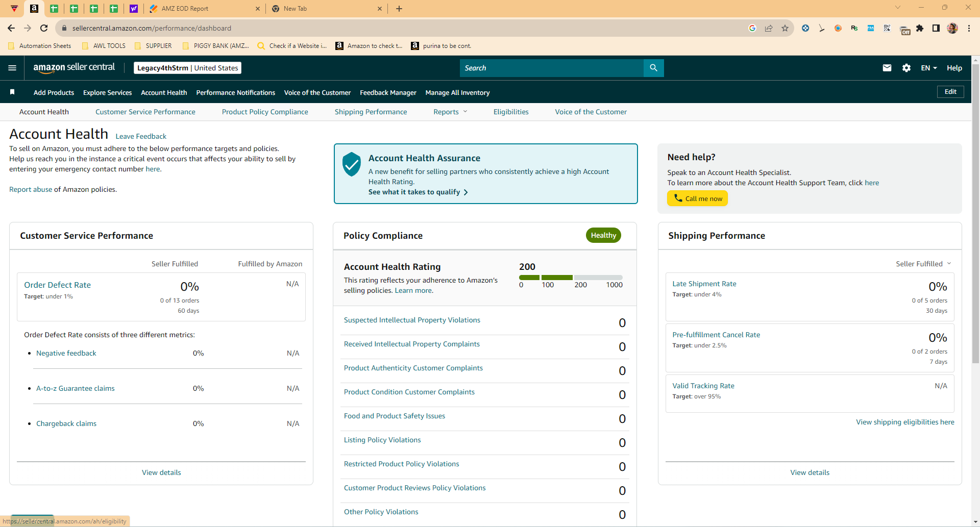The height and width of the screenshot is (527, 980).
Task: Open the Seller Fulfilled dropdown in Shipping Performance
Action: point(923,264)
